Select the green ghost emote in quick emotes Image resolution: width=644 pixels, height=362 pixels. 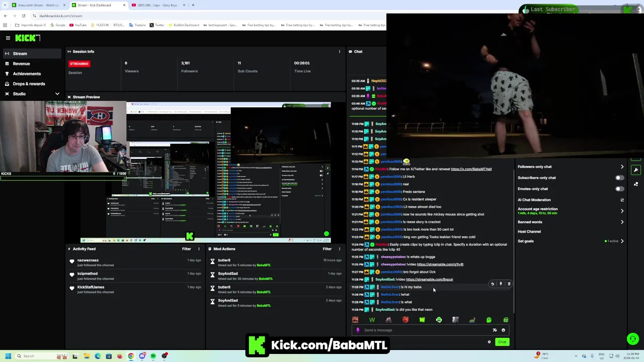(489, 320)
